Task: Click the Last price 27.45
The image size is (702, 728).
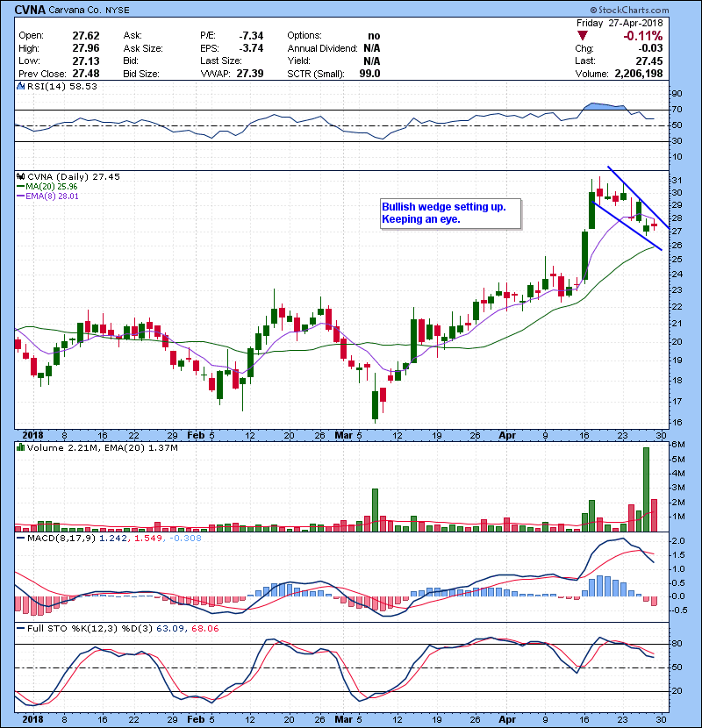Action: point(649,61)
